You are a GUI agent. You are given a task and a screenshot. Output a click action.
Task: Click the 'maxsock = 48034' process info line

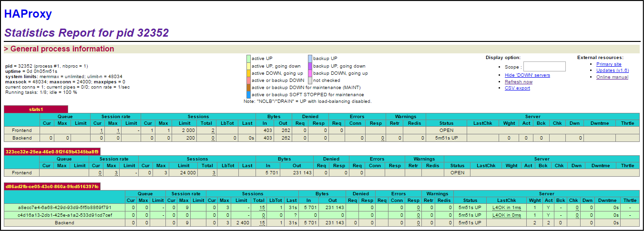[x=65, y=81]
